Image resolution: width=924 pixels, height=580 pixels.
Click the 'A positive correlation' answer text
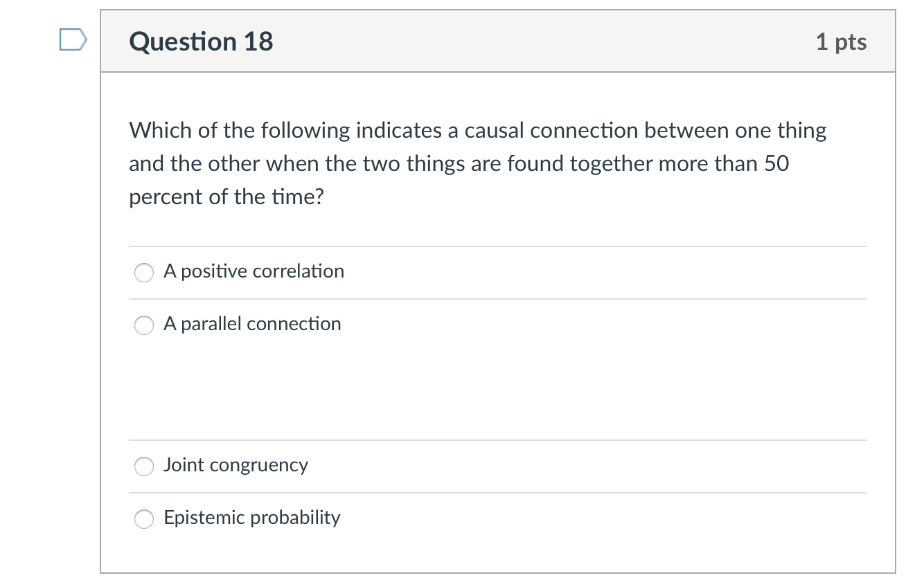(x=254, y=271)
